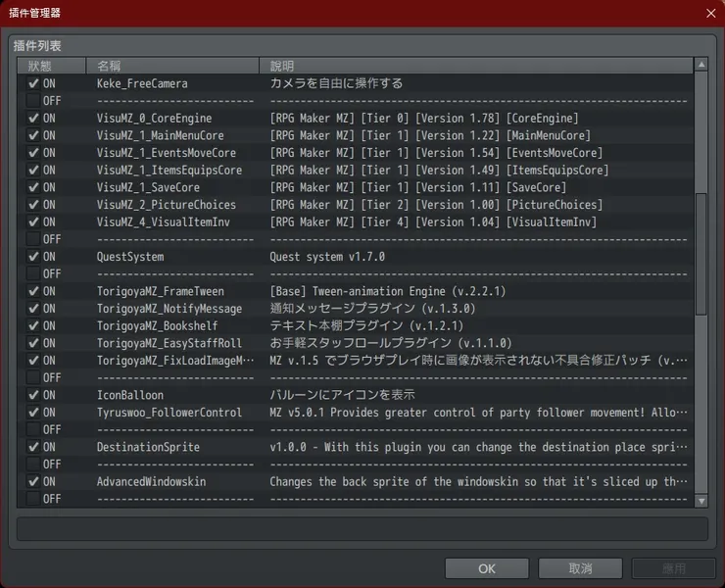Toggle the DestinationSprite checkbox

pyautogui.click(x=33, y=447)
